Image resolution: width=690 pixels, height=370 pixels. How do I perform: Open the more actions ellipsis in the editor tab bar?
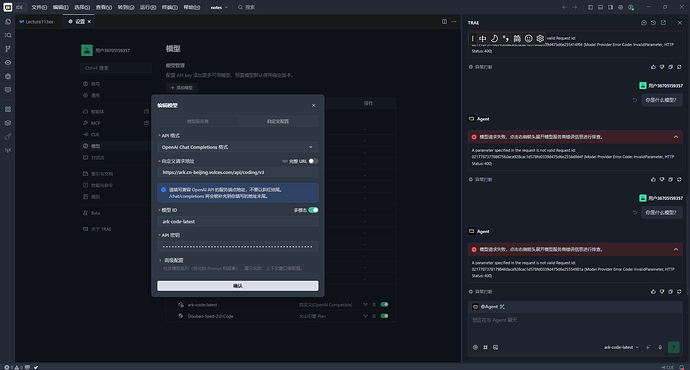(454, 22)
